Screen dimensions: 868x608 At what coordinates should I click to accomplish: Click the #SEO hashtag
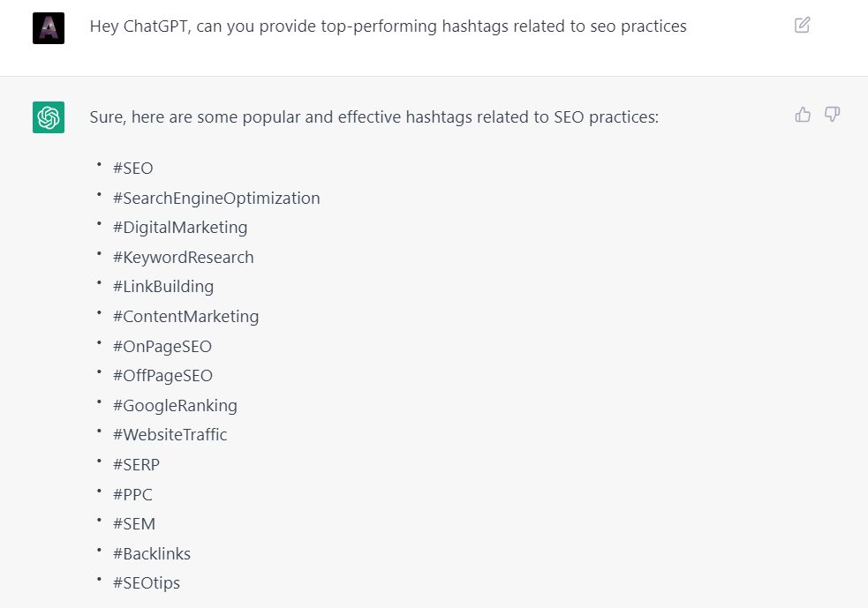click(x=133, y=169)
